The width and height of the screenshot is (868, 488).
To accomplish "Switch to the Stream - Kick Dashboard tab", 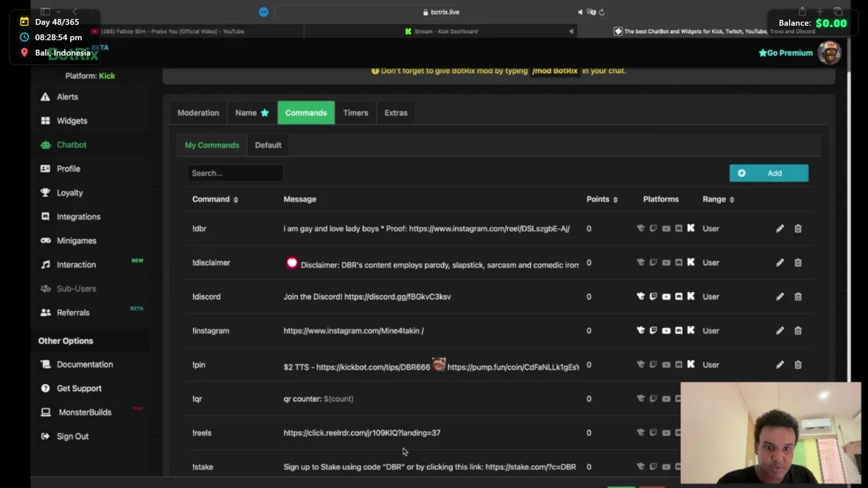I will [441, 31].
